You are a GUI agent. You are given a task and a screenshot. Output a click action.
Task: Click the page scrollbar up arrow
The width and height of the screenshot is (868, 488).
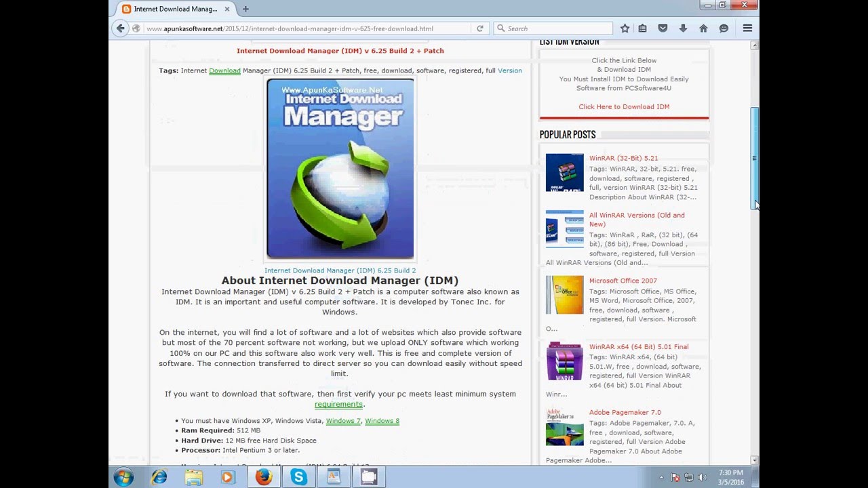click(754, 45)
